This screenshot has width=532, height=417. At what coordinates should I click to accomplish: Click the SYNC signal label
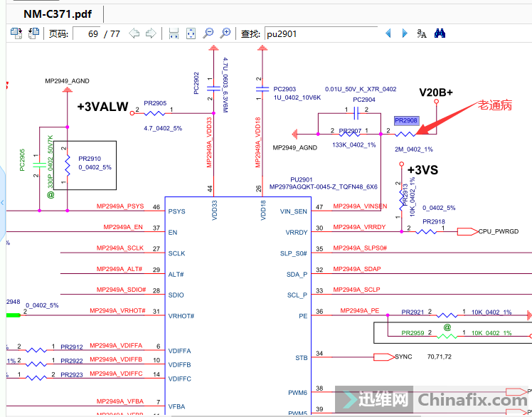(403, 357)
